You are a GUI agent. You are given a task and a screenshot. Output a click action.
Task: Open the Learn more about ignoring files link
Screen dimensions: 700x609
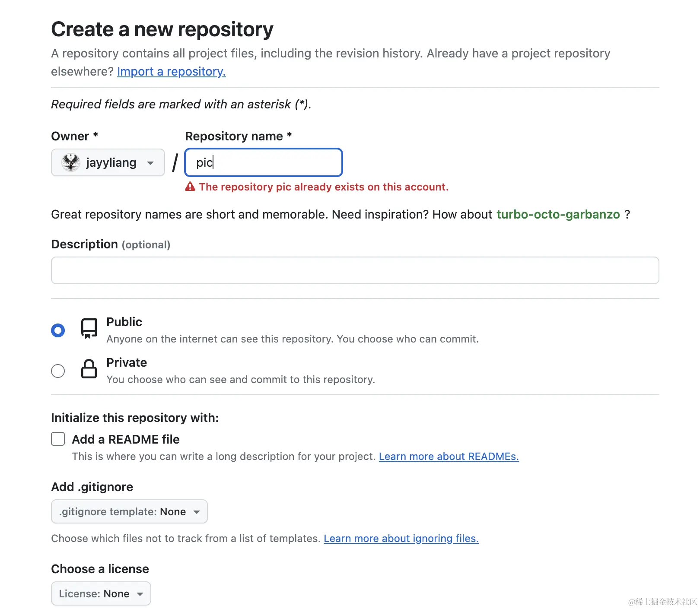(x=401, y=539)
